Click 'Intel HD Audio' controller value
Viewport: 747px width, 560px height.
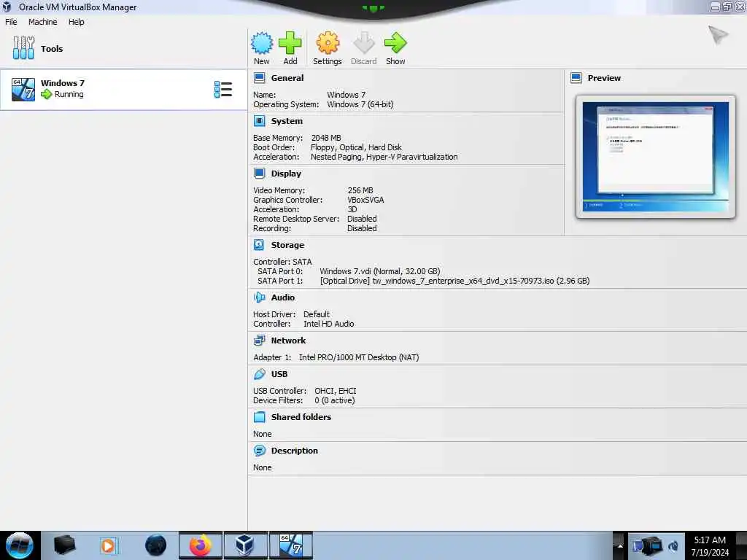[329, 324]
